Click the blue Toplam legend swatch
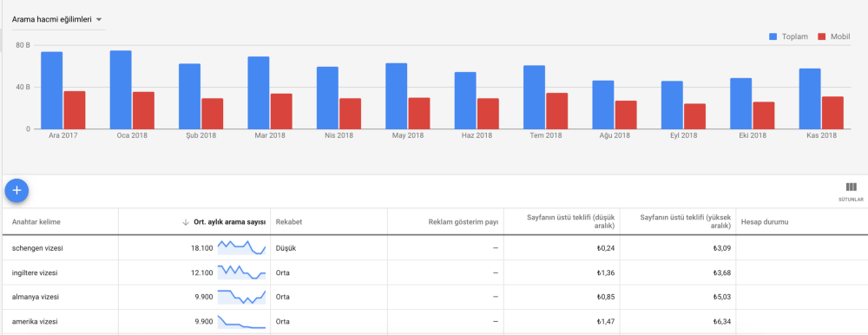Image resolution: width=868 pixels, height=335 pixels. (773, 36)
